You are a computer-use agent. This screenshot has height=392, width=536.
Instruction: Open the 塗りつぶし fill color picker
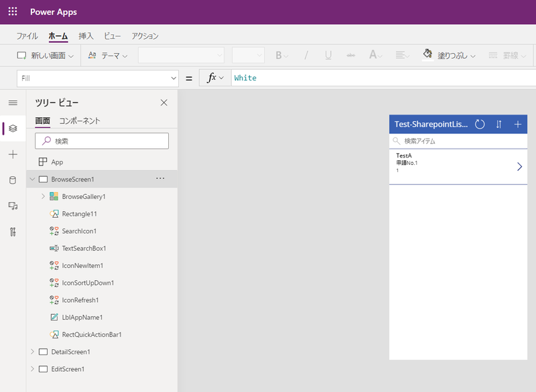450,56
